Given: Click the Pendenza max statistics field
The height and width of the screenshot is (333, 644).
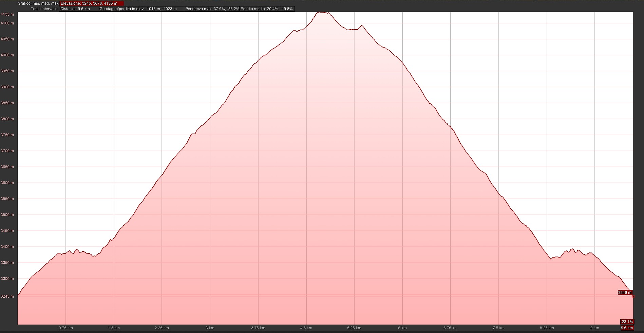Looking at the screenshot, I should 212,9.
